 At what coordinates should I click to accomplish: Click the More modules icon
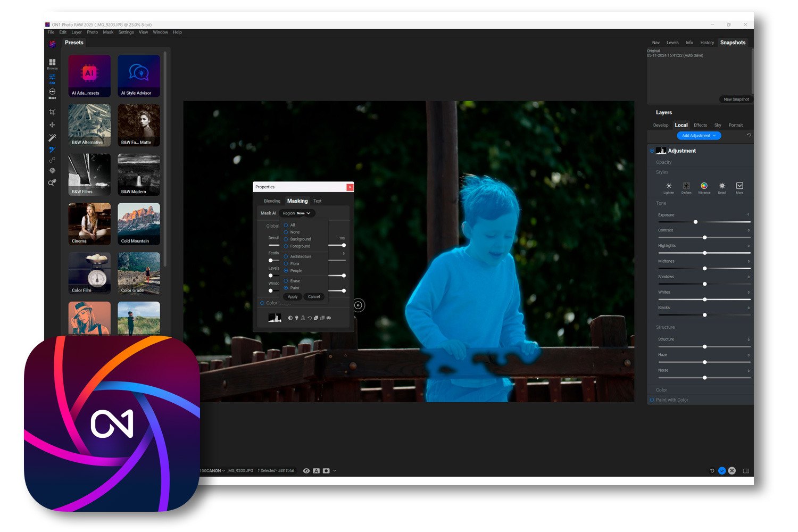coord(52,94)
